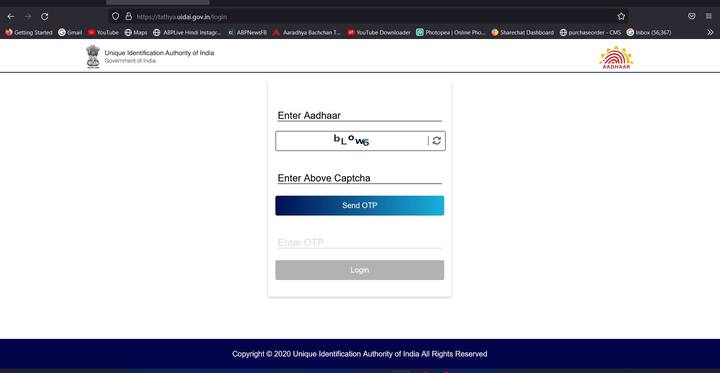Image resolution: width=720 pixels, height=373 pixels.
Task: Open the tracking protection shield icon
Action: pyautogui.click(x=115, y=17)
